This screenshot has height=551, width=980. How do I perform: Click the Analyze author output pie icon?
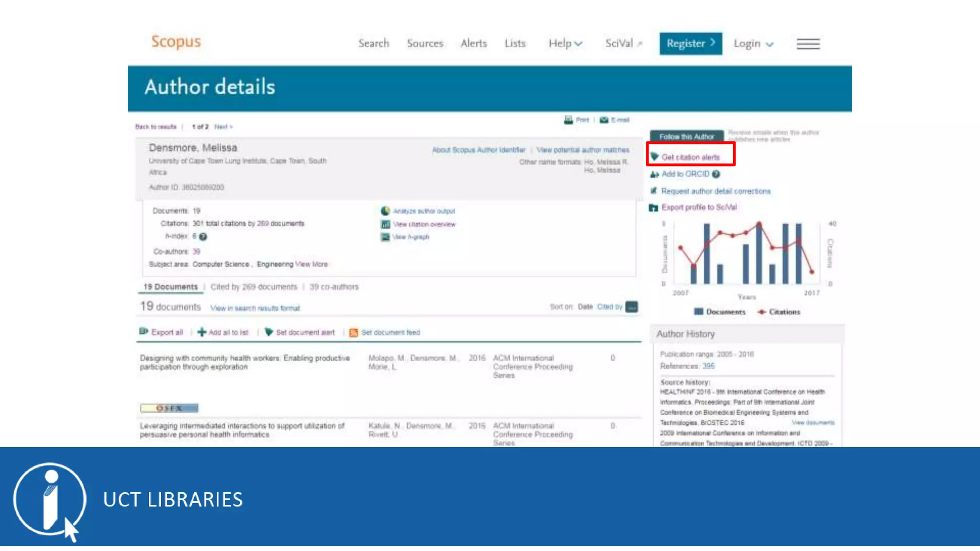[385, 211]
